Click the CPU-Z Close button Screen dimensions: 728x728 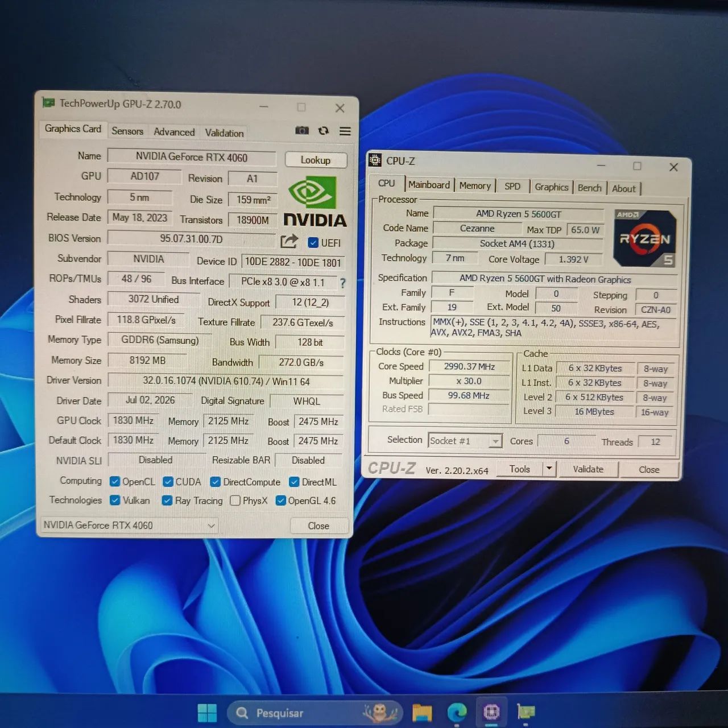(x=649, y=470)
